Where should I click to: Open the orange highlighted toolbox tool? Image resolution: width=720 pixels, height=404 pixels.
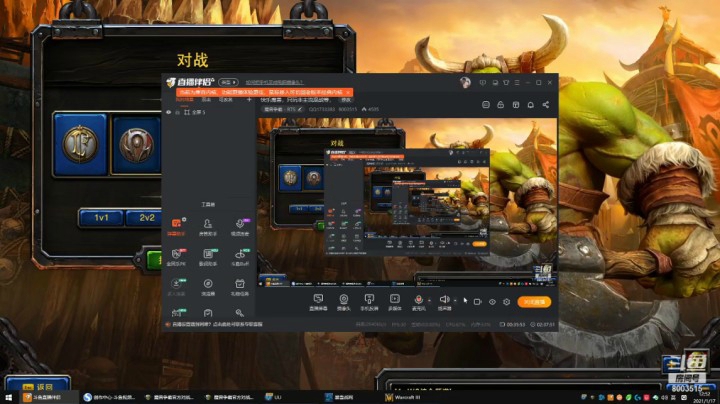[x=176, y=227]
